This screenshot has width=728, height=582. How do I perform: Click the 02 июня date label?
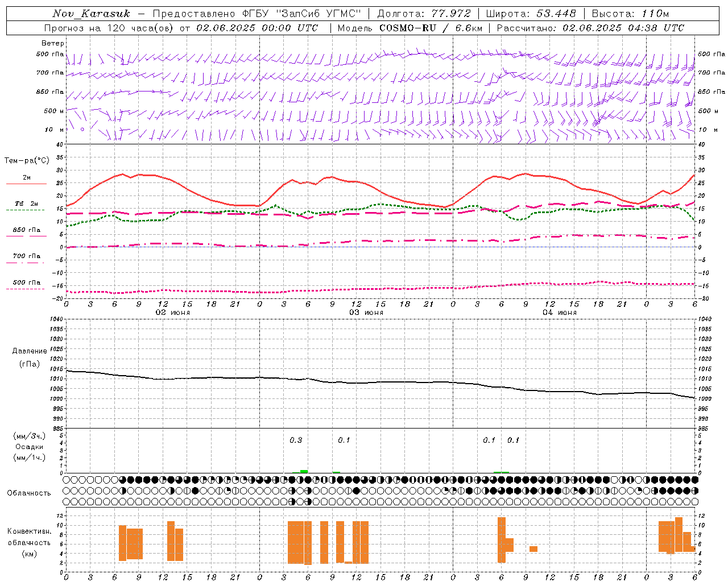173,313
